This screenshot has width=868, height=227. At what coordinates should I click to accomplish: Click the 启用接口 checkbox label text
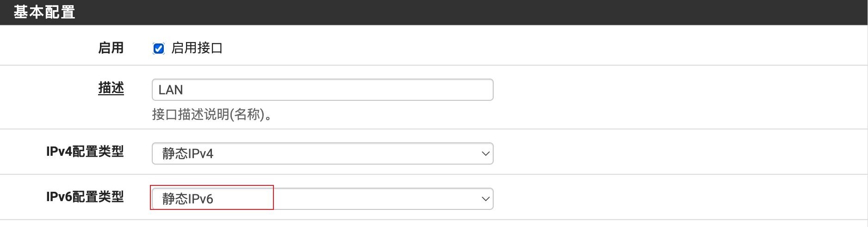click(x=197, y=48)
